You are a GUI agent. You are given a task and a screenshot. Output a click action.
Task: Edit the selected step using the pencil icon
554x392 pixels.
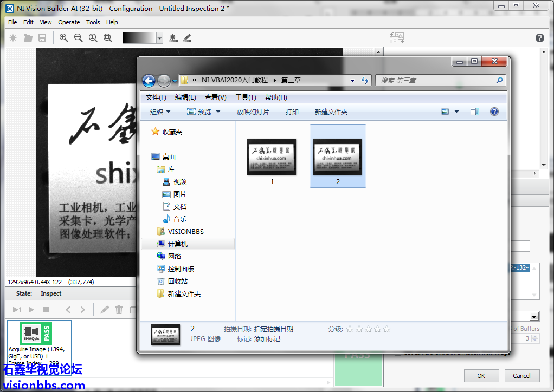104,310
